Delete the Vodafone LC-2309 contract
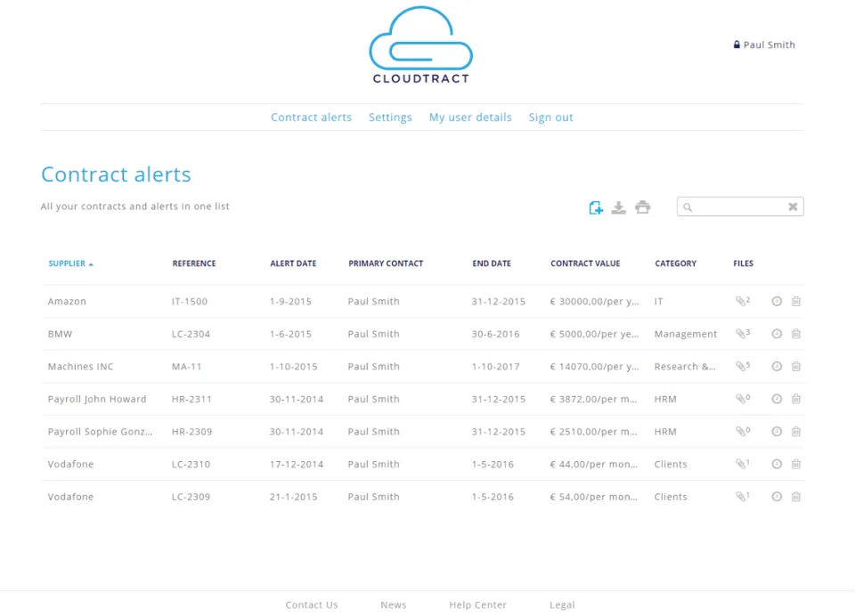The height and width of the screenshot is (616, 855). (795, 497)
